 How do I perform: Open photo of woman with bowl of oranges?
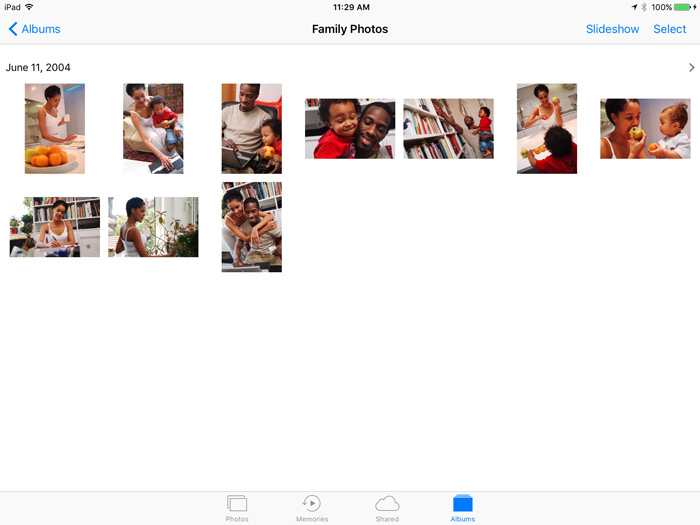55,129
